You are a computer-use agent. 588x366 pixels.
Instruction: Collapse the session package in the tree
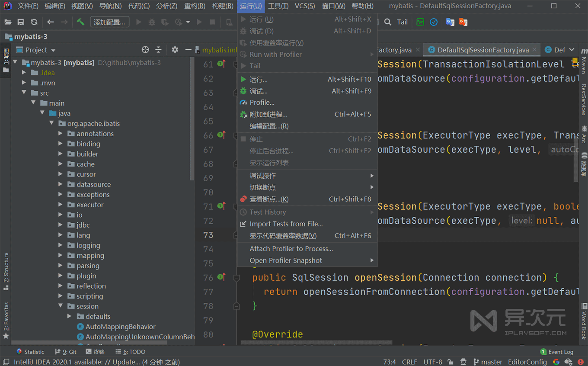(x=60, y=306)
